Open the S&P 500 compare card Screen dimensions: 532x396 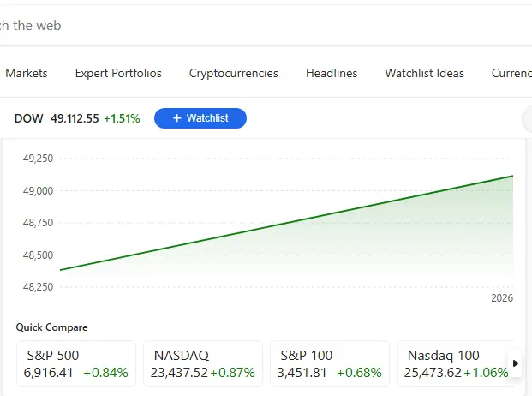[77, 363]
